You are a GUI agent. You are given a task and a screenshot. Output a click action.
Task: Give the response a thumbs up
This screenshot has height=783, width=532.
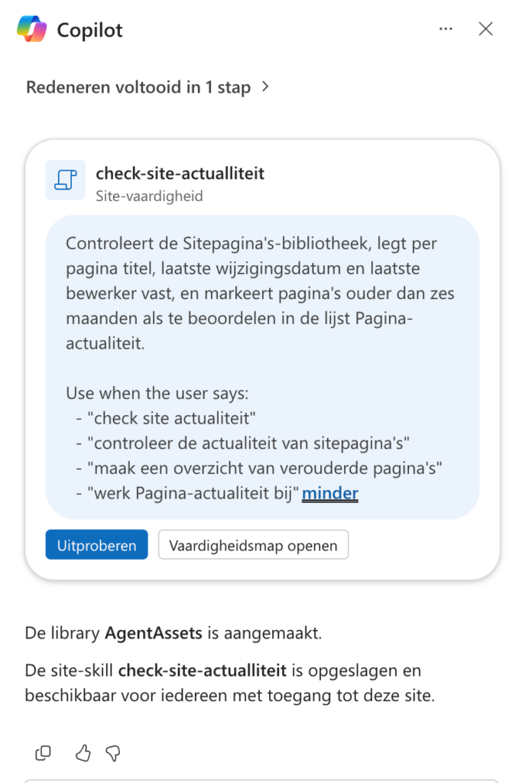click(83, 753)
